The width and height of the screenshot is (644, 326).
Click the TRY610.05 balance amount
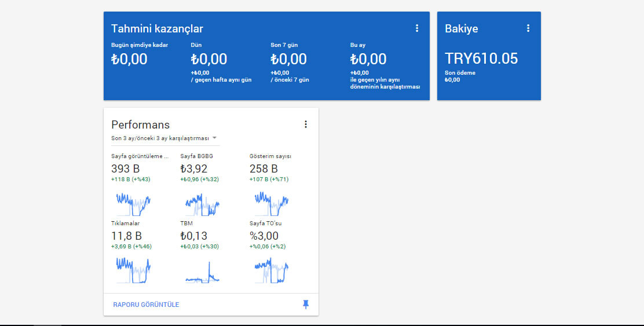point(481,58)
